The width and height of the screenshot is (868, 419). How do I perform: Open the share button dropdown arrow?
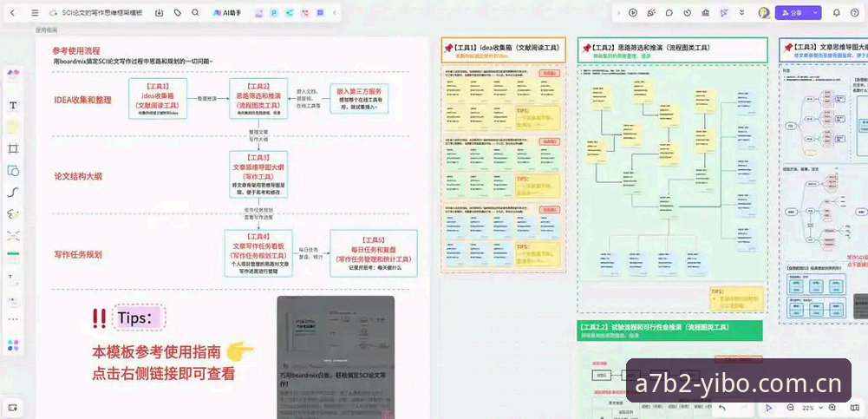[x=815, y=13]
